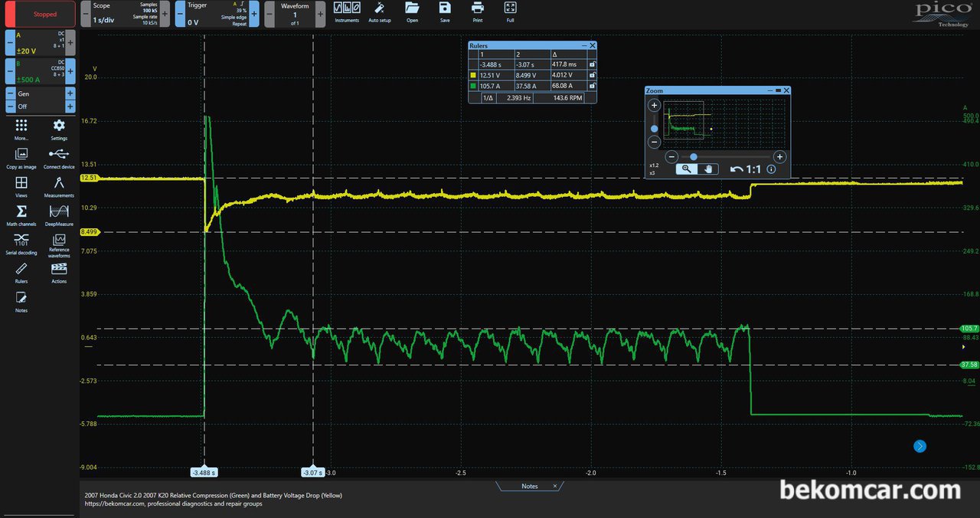Image resolution: width=980 pixels, height=518 pixels.
Task: Open the Instruments panel
Action: point(347,11)
